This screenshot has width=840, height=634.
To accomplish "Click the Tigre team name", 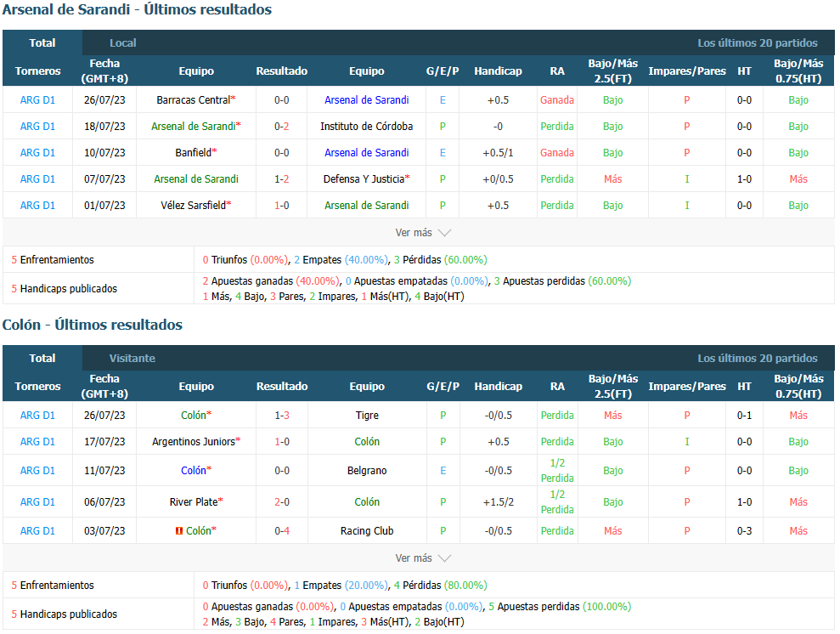I will [x=367, y=416].
